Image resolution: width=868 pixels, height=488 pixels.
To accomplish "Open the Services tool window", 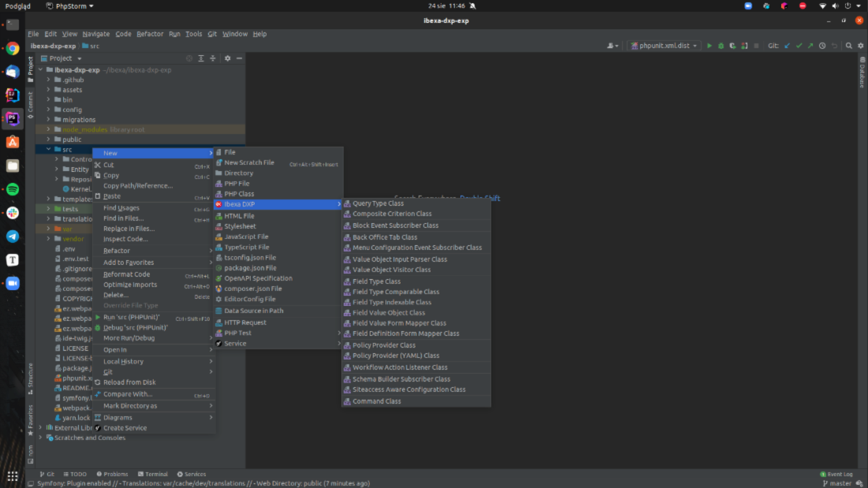I will pyautogui.click(x=192, y=474).
